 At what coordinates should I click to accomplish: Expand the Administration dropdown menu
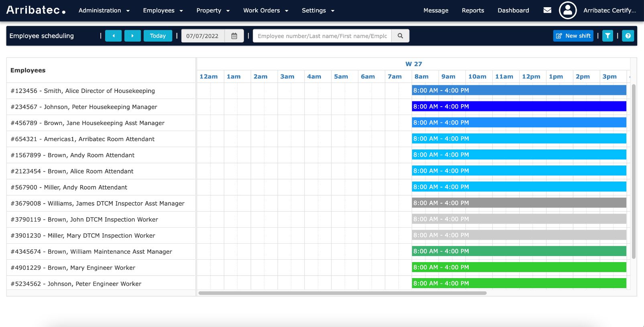(104, 10)
